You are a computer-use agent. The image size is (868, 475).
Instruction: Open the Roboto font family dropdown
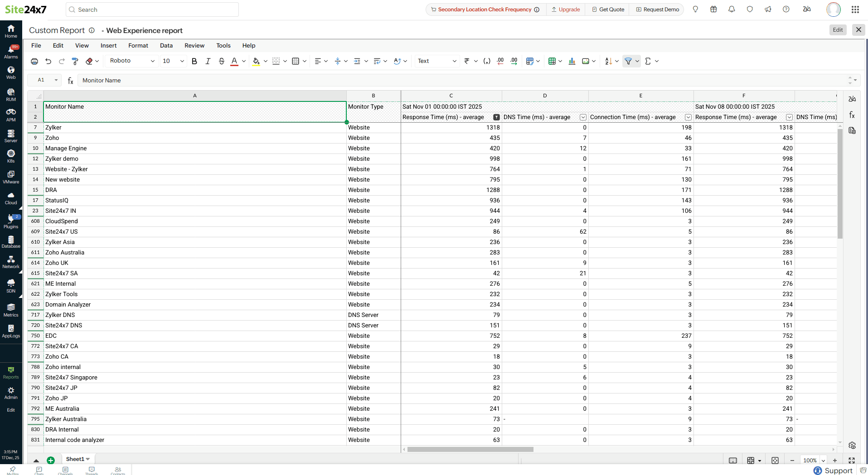pyautogui.click(x=132, y=61)
